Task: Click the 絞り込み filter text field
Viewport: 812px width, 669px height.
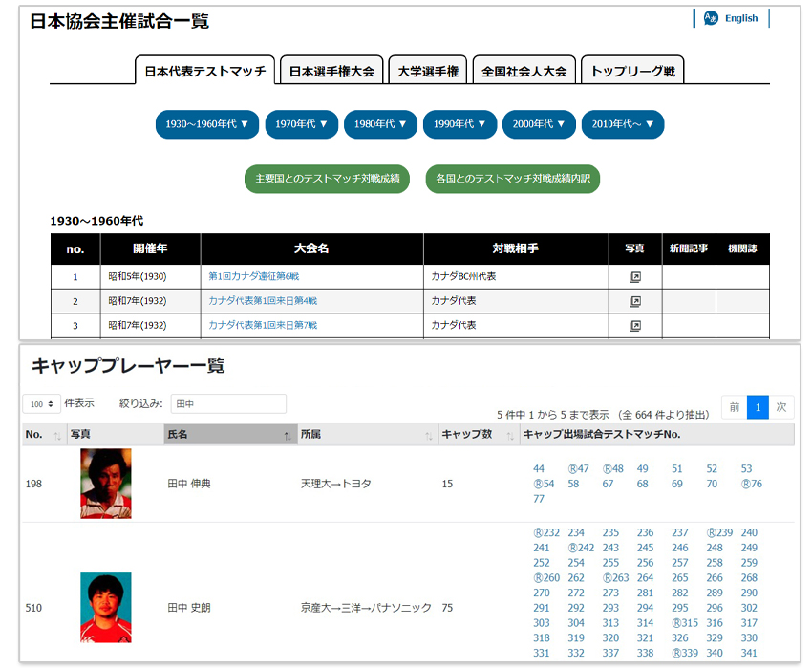Action: tap(228, 404)
